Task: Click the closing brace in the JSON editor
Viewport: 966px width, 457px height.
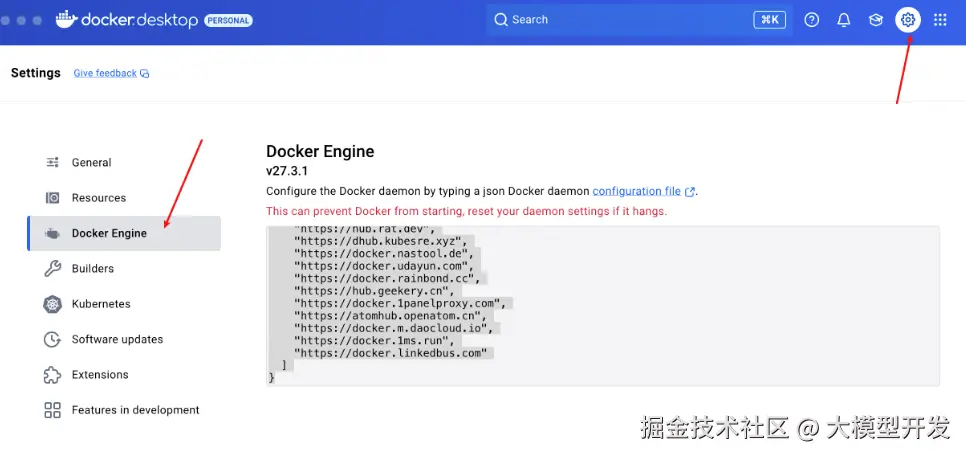Action: [272, 378]
